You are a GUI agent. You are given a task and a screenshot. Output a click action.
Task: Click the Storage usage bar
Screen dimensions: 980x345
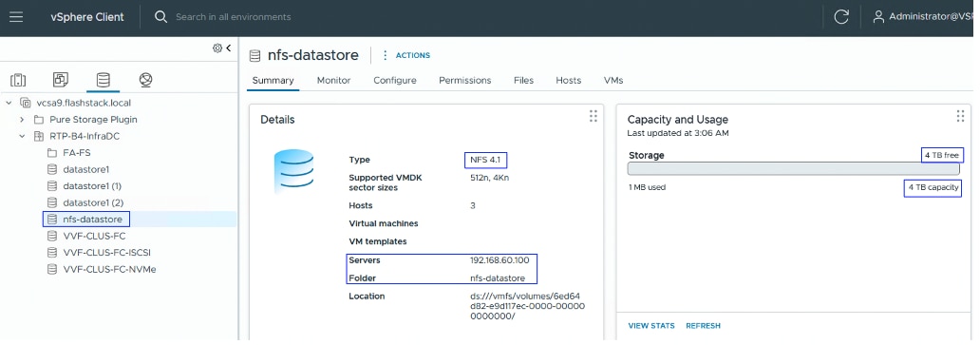793,169
